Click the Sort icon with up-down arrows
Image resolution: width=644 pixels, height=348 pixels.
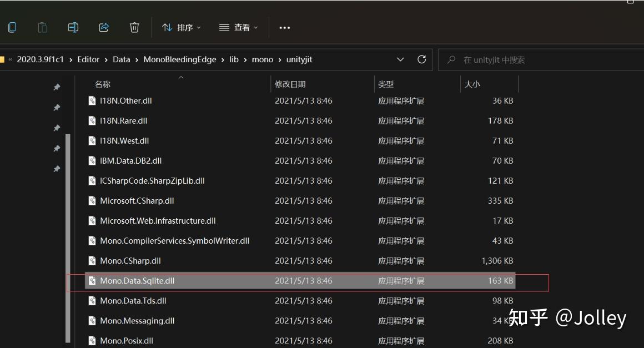click(x=168, y=27)
